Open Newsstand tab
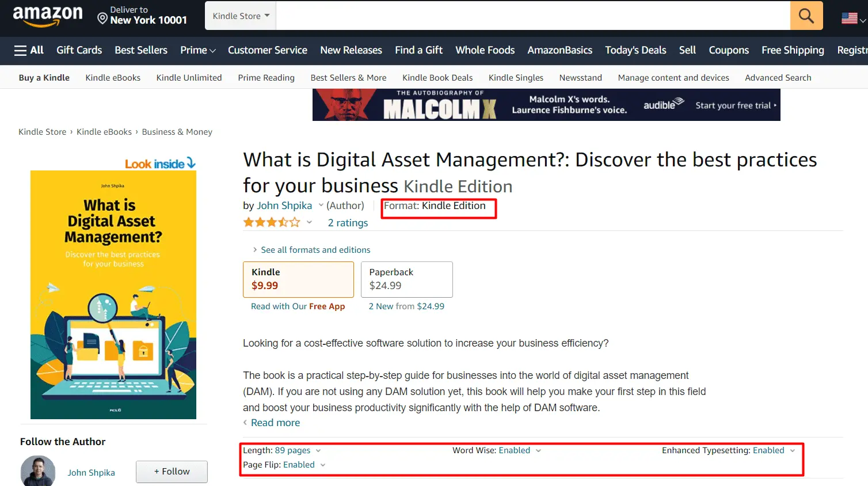The image size is (868, 486). pyautogui.click(x=580, y=78)
